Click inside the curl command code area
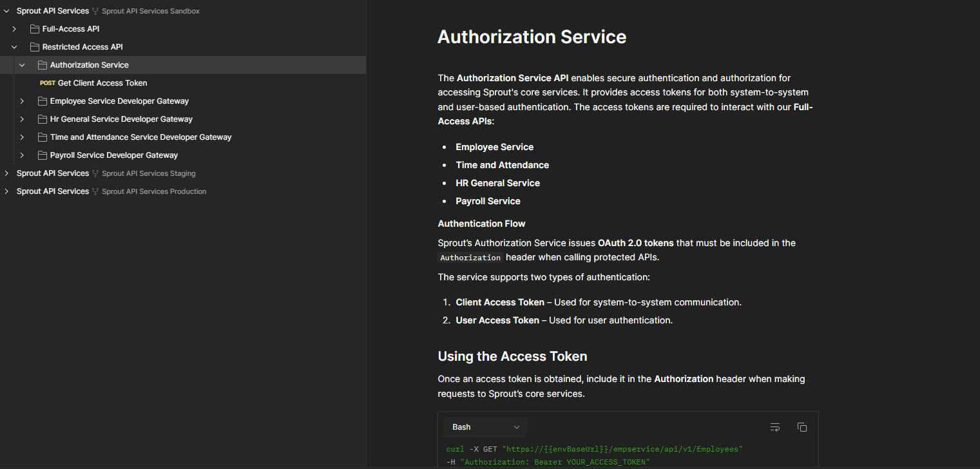980x469 pixels. pos(593,449)
